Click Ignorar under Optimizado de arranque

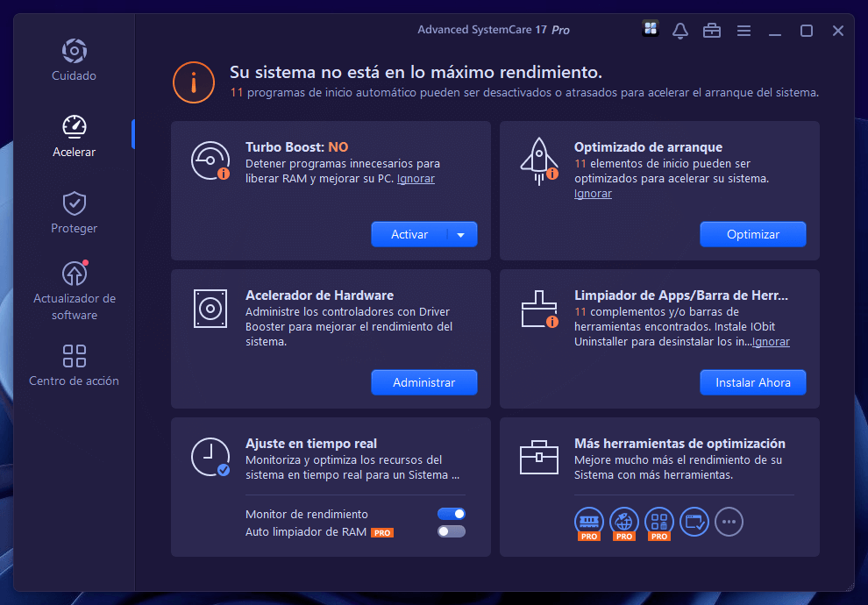(593, 194)
